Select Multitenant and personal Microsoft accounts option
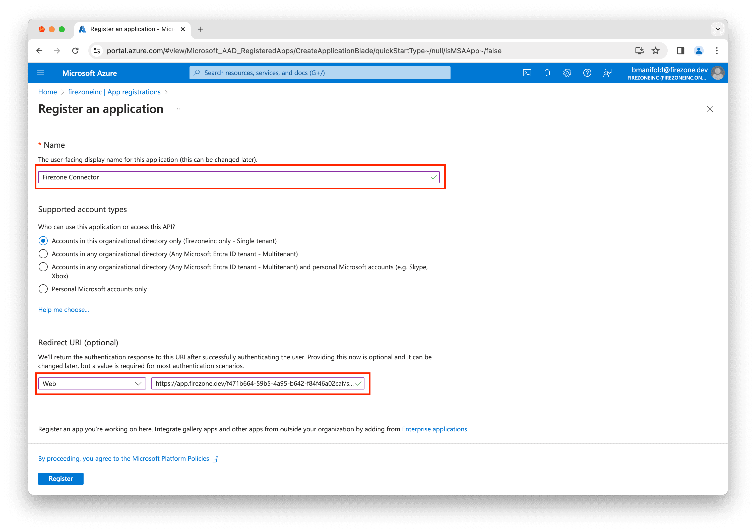Screen dimensions: 756x532 pos(43,267)
